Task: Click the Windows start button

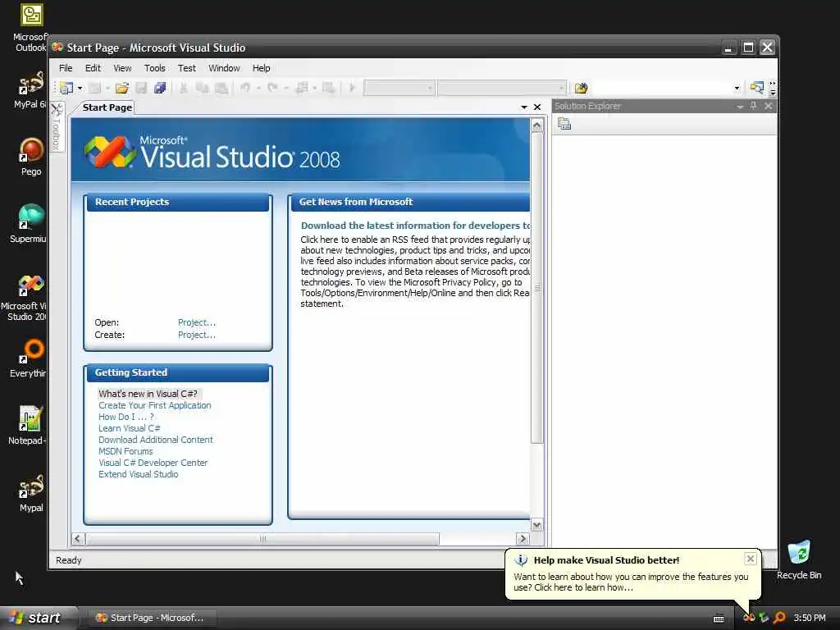Action: point(36,618)
